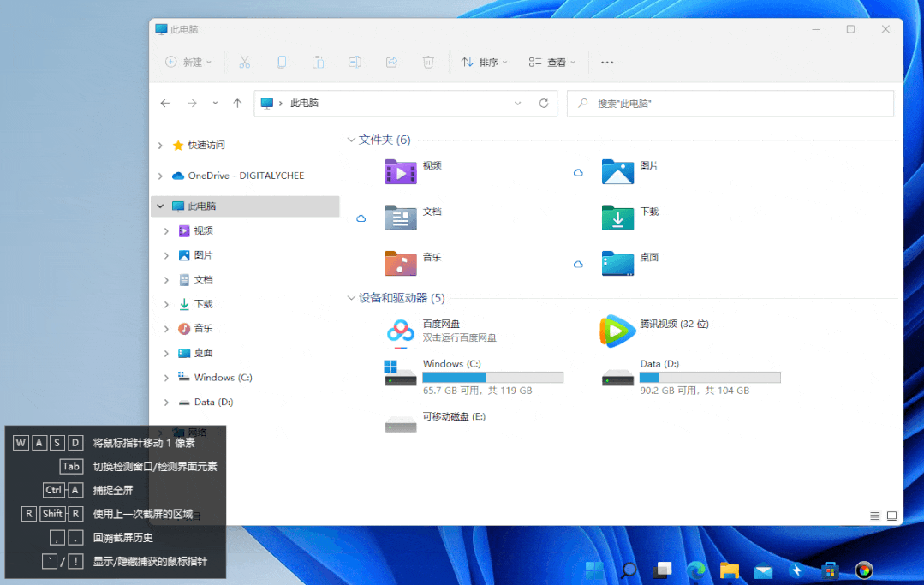Open the 百度网盘 drive icon
The width and height of the screenshot is (924, 585).
[x=400, y=331]
